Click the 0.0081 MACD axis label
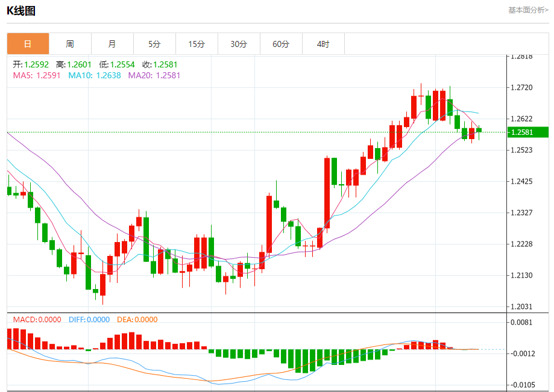Viewport: 554px width, 392px height. pos(522,322)
